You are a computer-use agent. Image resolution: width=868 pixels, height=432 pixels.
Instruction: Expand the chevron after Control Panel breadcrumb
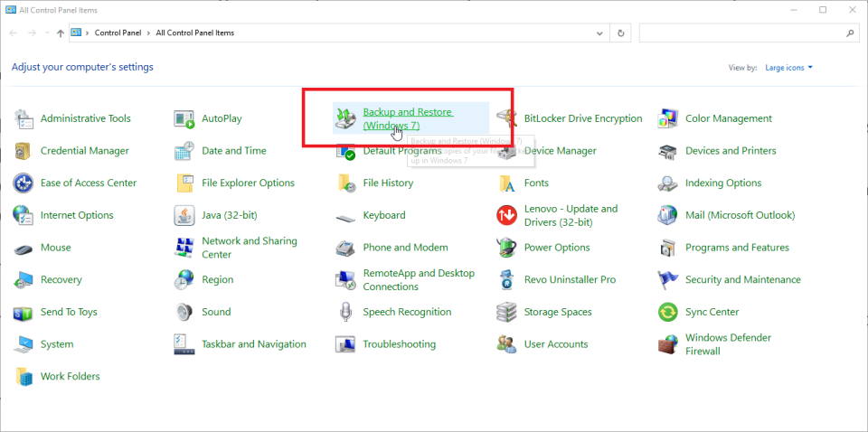148,33
